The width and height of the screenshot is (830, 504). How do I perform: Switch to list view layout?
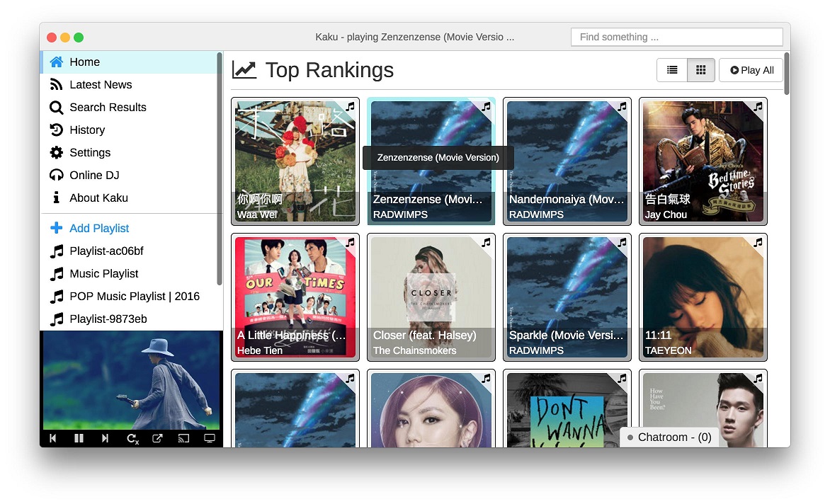point(672,70)
